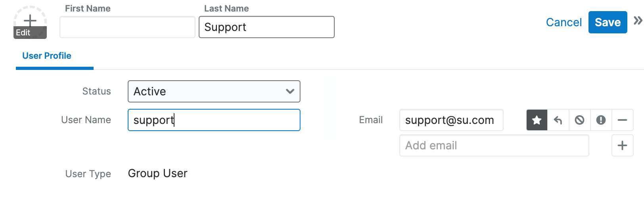Select the support@su.com email field
Image resolution: width=644 pixels, height=201 pixels.
click(x=451, y=120)
